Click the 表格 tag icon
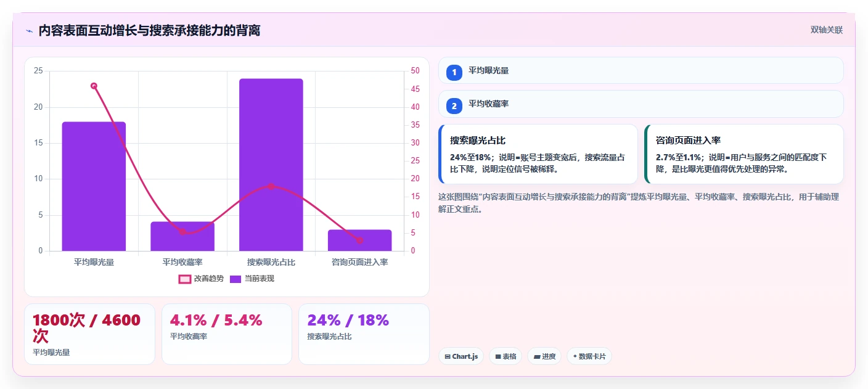868x389 pixels. click(498, 357)
